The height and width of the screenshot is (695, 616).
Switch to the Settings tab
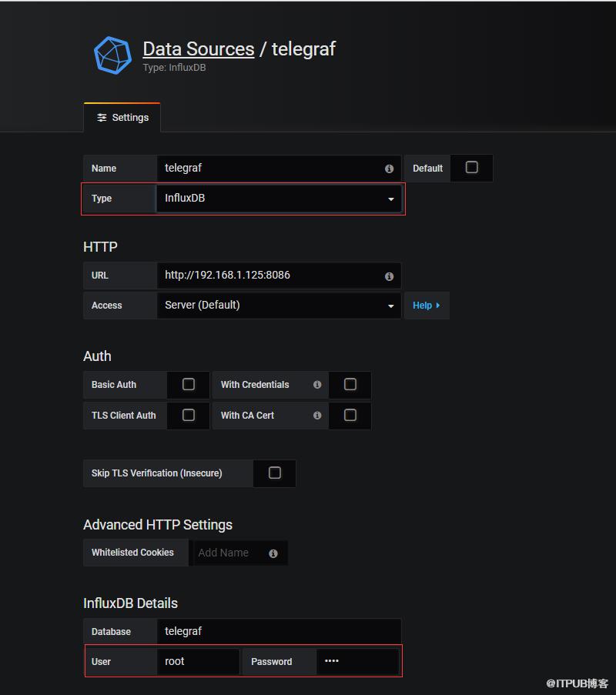tap(122, 118)
